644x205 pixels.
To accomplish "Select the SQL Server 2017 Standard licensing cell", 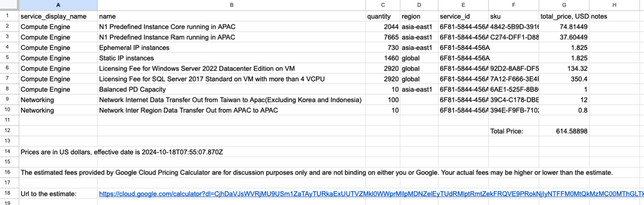I will click(x=231, y=79).
